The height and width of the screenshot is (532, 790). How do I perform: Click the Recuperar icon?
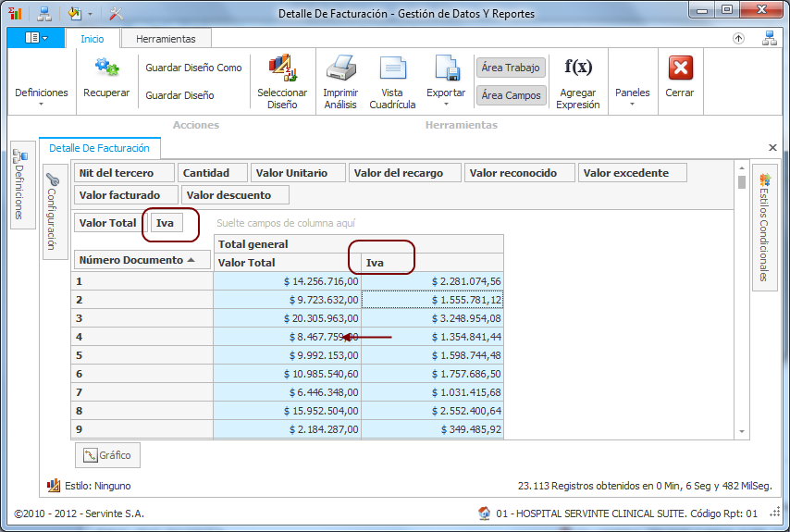pos(106,68)
